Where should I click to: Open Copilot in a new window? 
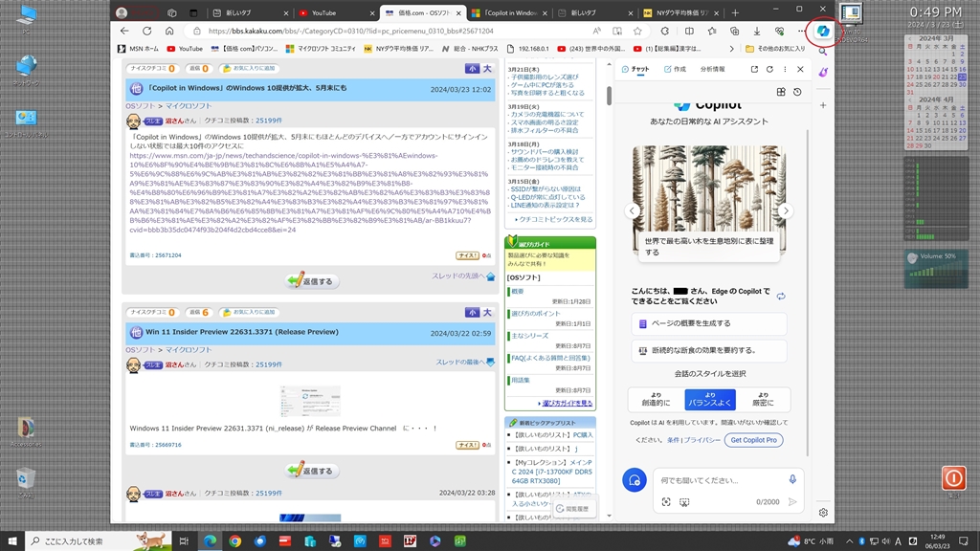pyautogui.click(x=754, y=69)
